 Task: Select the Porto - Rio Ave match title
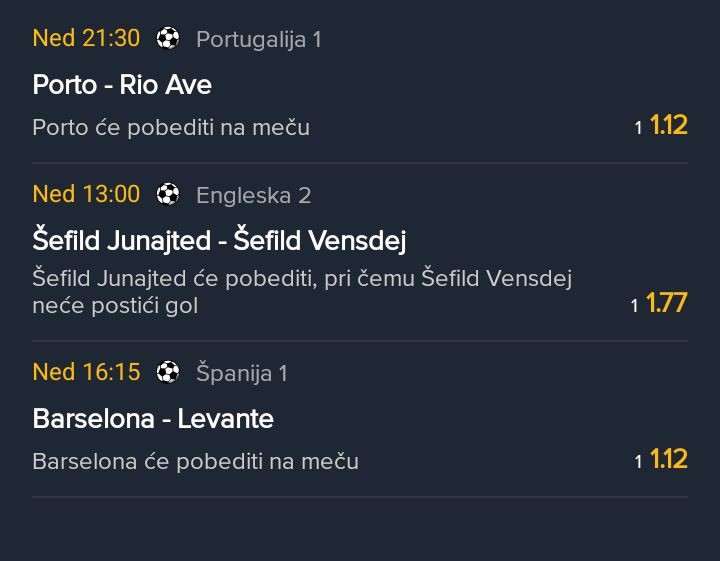(122, 85)
